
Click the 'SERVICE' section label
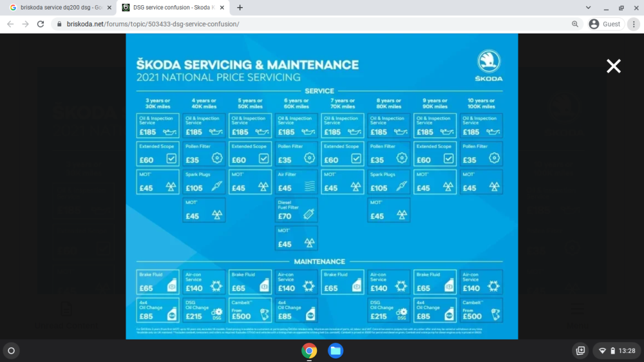click(x=319, y=91)
